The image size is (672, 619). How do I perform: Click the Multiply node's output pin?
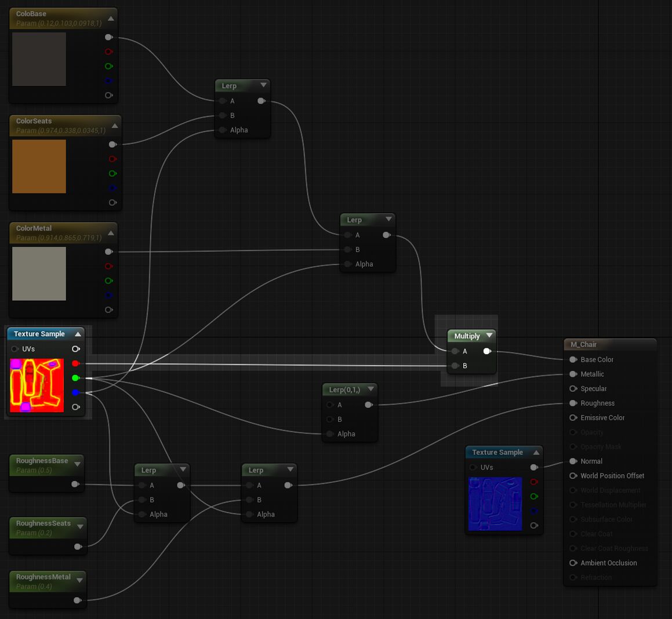click(x=487, y=351)
